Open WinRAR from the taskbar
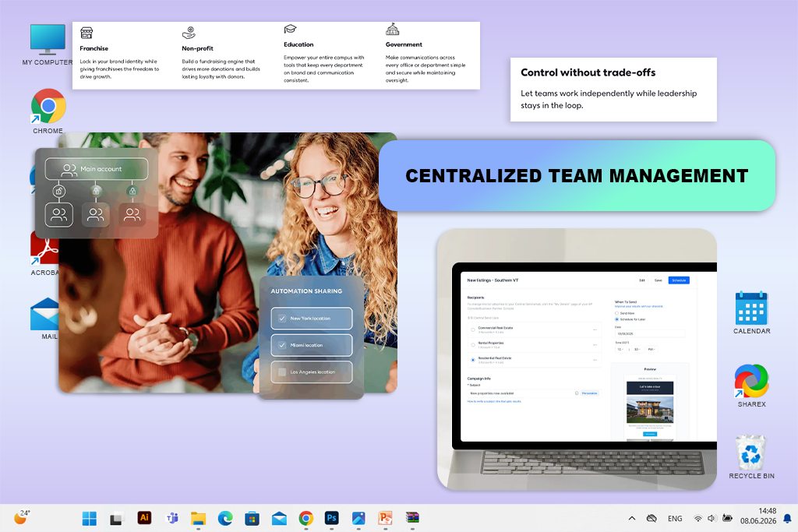The width and height of the screenshot is (798, 532). click(x=412, y=518)
